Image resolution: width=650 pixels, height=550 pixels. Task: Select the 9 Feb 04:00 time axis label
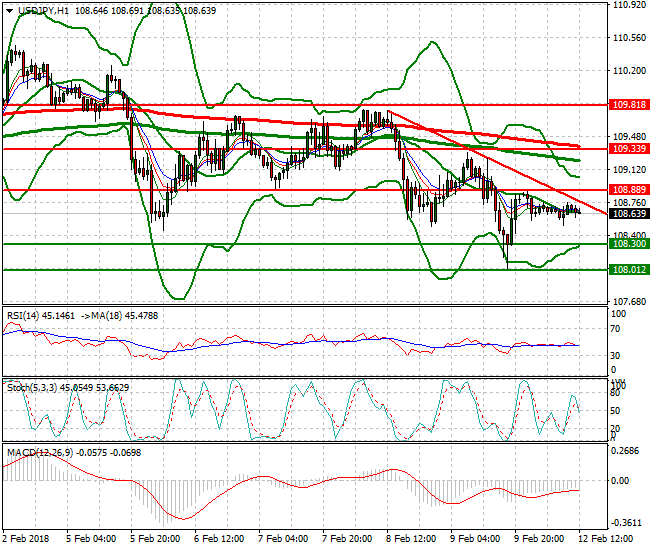pos(475,539)
